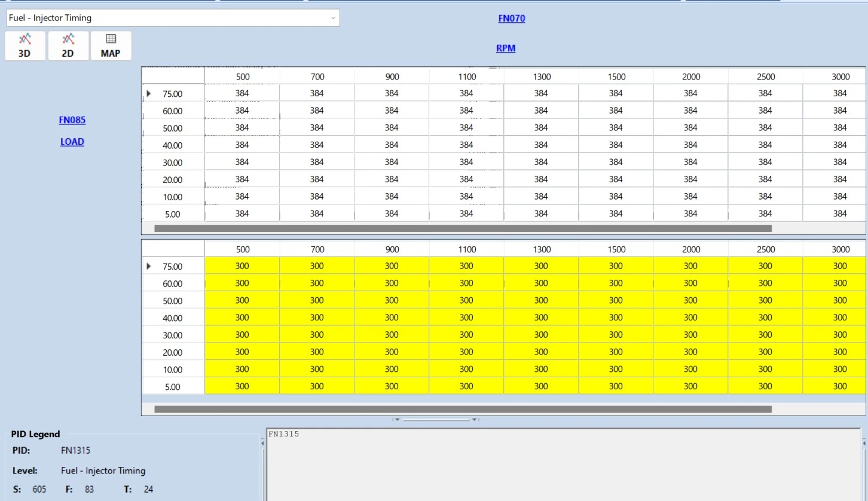Image resolution: width=868 pixels, height=501 pixels.
Task: Click the yellow 300 cell at load 5.00, RPM 1100
Action: pyautogui.click(x=466, y=387)
